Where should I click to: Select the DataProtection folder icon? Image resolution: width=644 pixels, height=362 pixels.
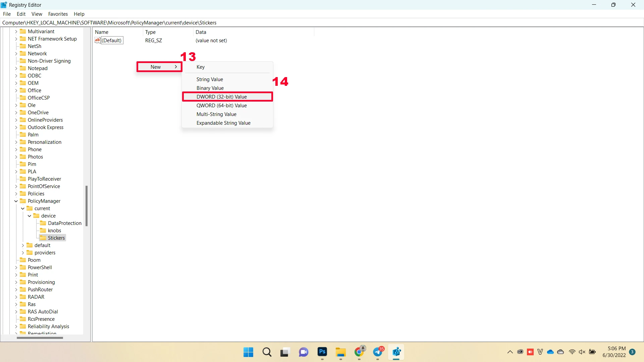click(x=43, y=223)
